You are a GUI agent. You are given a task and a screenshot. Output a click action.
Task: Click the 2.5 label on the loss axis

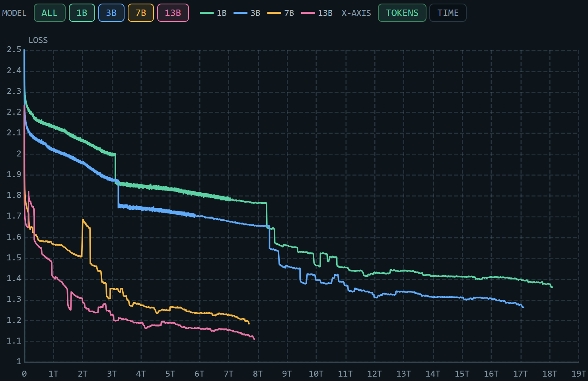[x=14, y=50]
